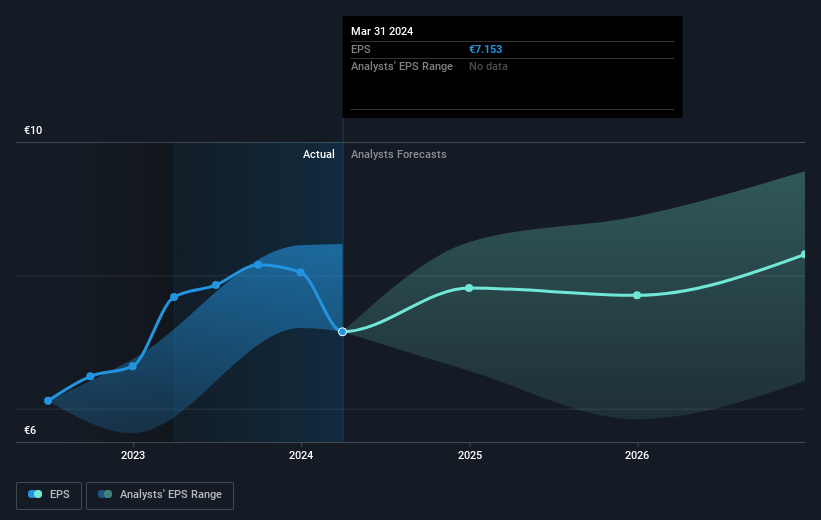The image size is (821, 520).
Task: Click the EPS legend color icon
Action: coord(35,494)
